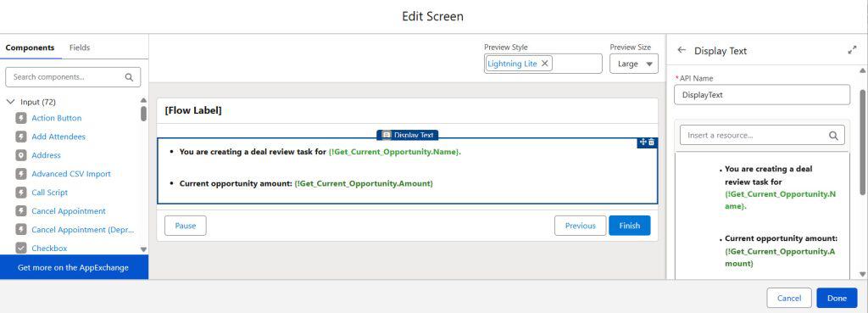Click the Call Script component icon
This screenshot has width=868, height=313.
pos(21,193)
